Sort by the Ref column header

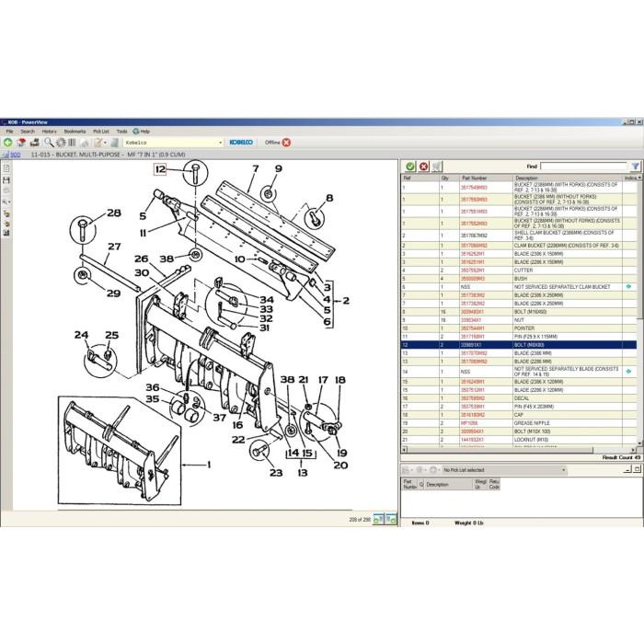click(x=420, y=178)
